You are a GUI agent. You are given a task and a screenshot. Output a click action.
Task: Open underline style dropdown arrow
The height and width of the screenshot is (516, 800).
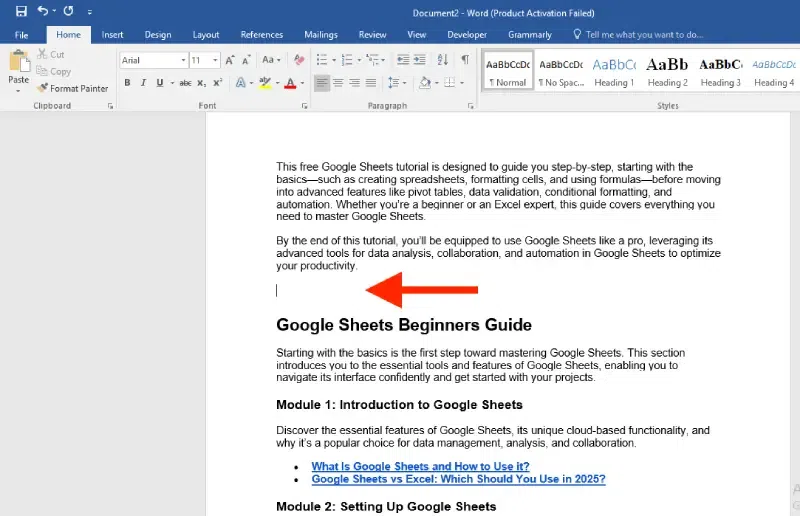tap(172, 83)
